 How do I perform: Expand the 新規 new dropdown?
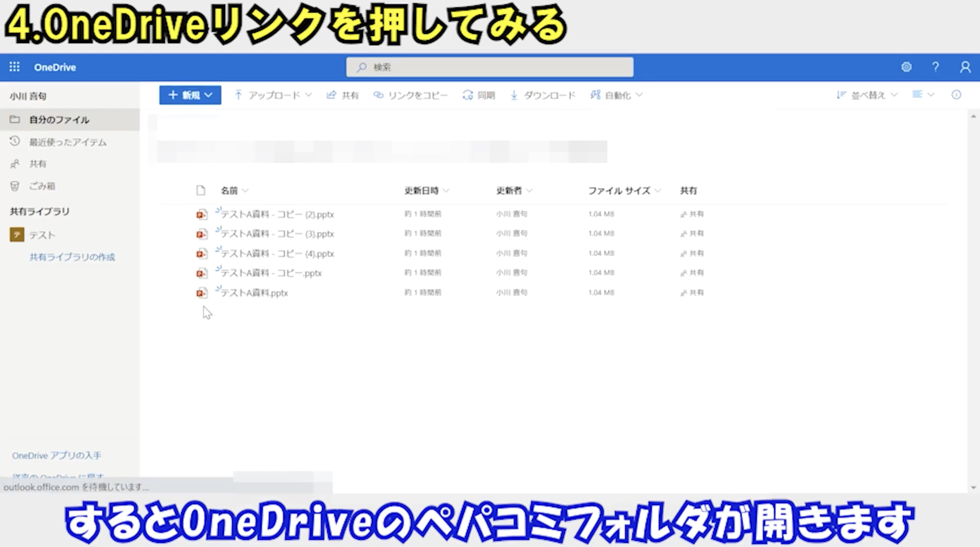point(190,95)
